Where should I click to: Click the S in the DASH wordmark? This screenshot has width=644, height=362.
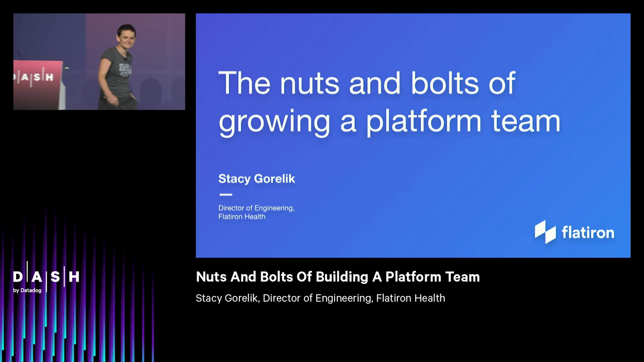click(x=55, y=277)
